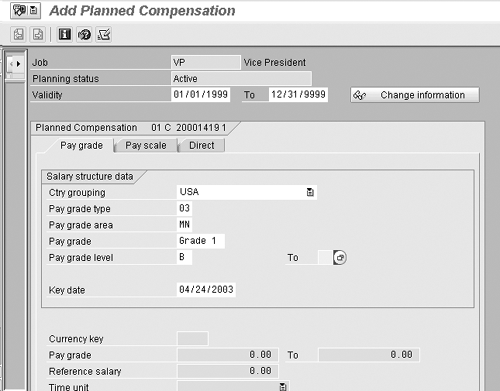Expand the side panel right arrow
500x391 pixels.
pos(18,63)
